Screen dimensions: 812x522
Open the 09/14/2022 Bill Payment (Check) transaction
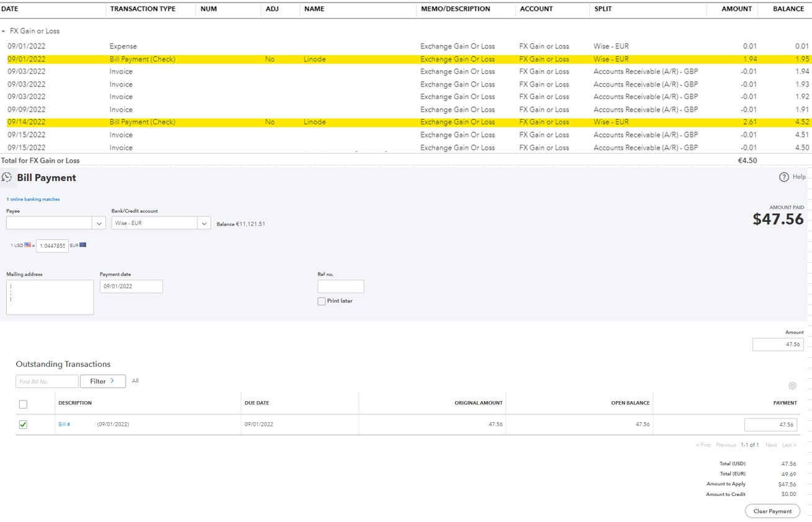[143, 122]
